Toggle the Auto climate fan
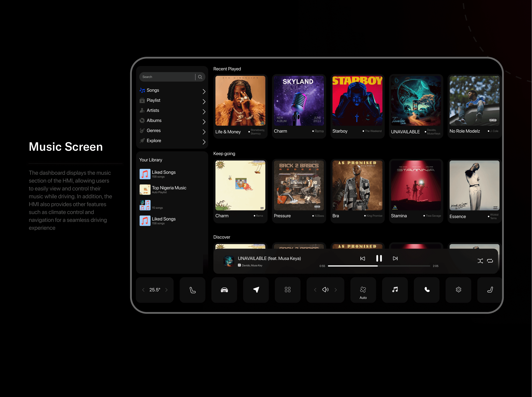Screen dimensions: 532x397 pos(363,290)
